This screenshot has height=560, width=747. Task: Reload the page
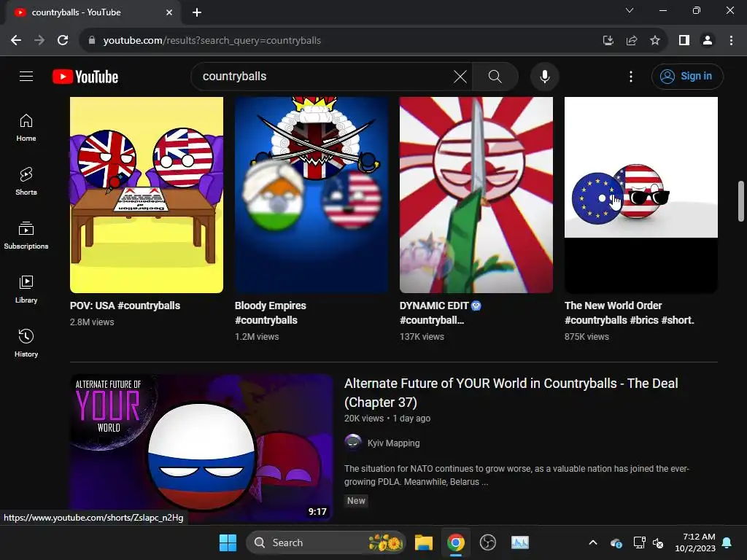63,40
